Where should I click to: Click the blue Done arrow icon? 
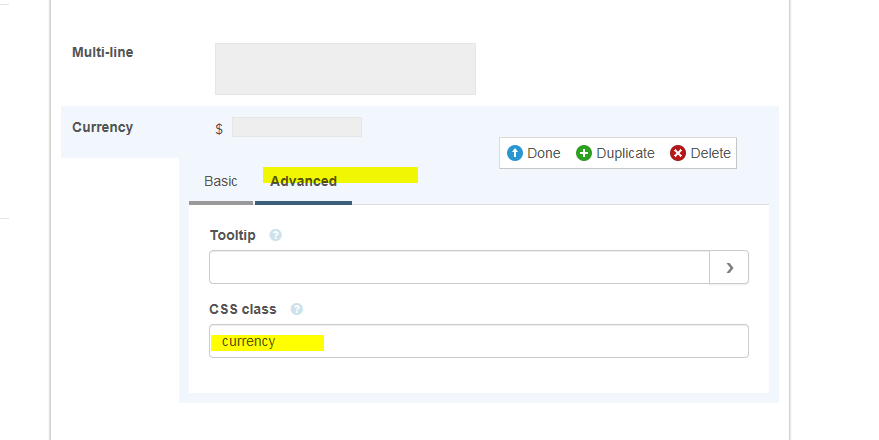(515, 153)
